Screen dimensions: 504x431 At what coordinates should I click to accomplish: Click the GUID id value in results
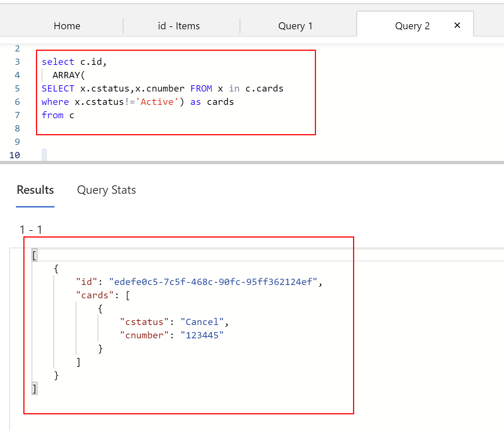(213, 282)
